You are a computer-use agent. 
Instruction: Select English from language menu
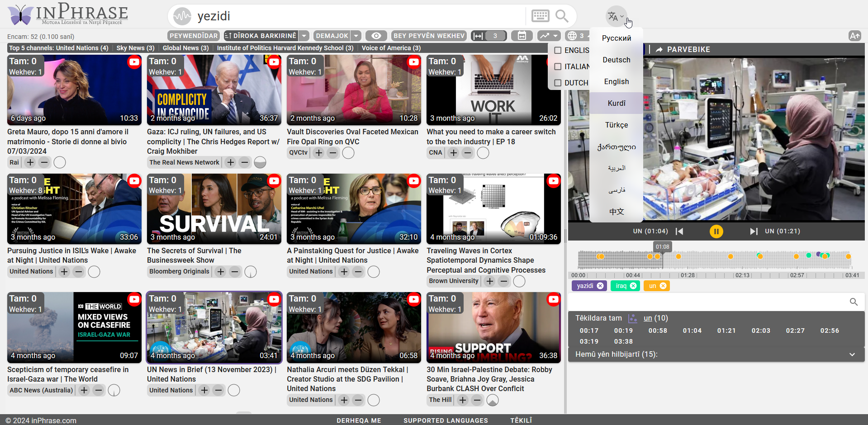(x=617, y=81)
